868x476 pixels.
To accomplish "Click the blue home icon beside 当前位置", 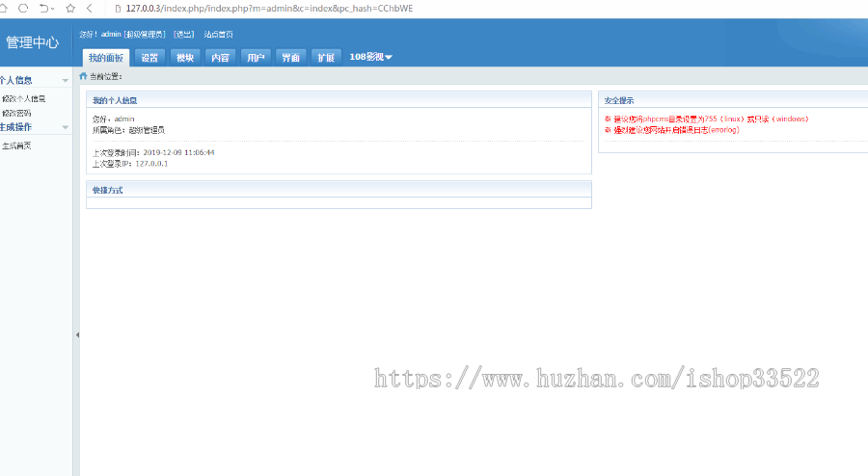I will coord(83,76).
